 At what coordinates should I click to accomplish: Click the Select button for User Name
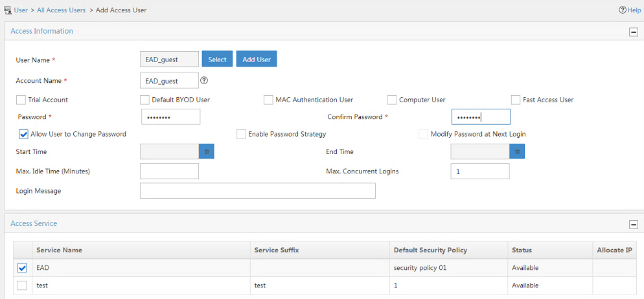pos(217,59)
